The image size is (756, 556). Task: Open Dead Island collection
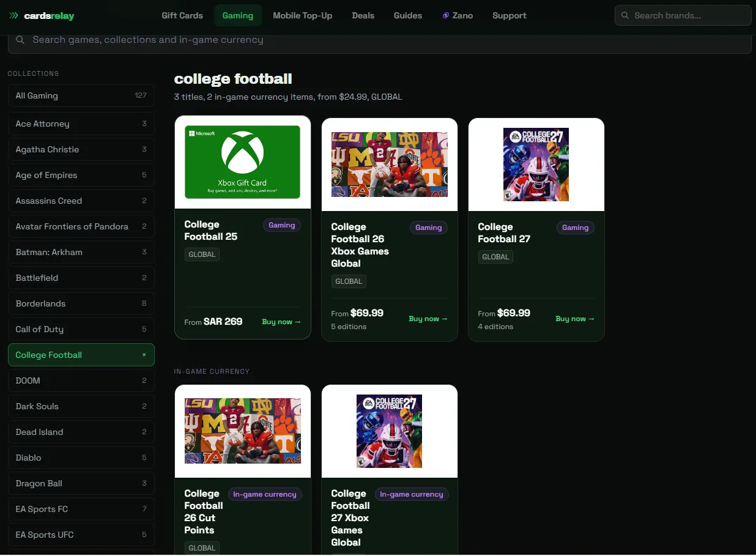point(81,432)
